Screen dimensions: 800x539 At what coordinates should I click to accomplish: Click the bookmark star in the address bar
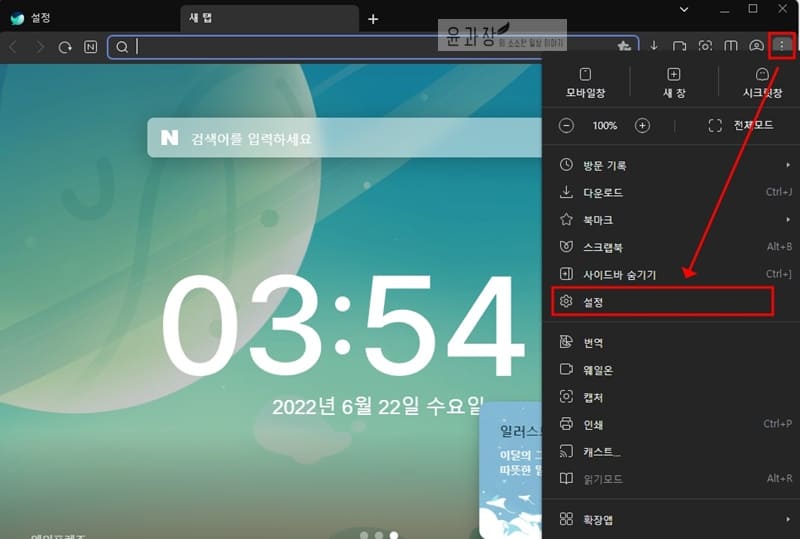click(624, 46)
